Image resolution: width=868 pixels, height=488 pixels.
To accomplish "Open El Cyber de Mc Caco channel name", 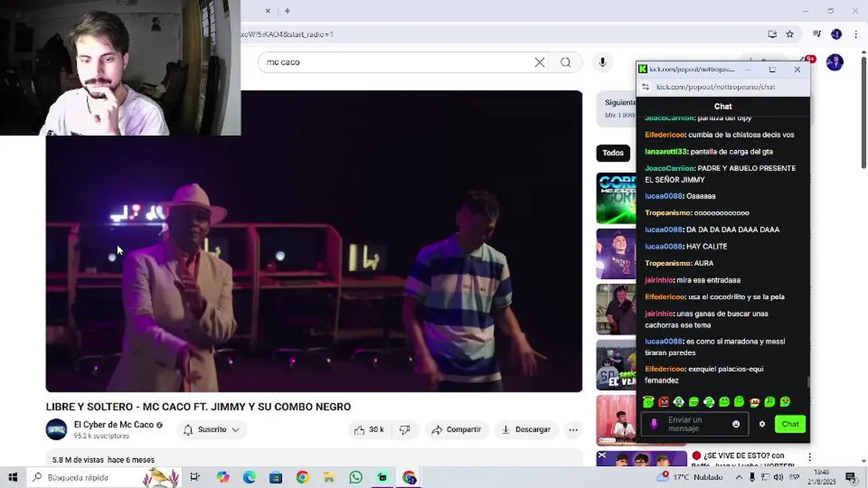I will pyautogui.click(x=114, y=425).
